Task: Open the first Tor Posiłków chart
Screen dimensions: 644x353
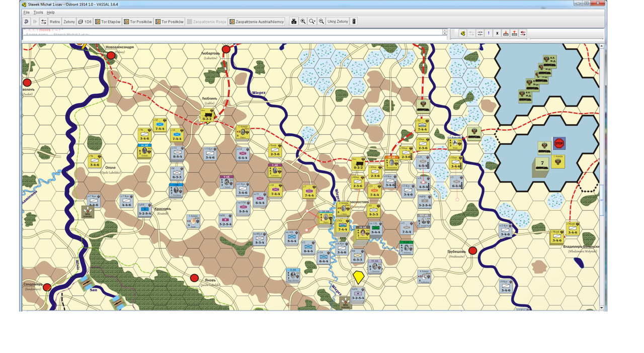Action: coord(138,22)
